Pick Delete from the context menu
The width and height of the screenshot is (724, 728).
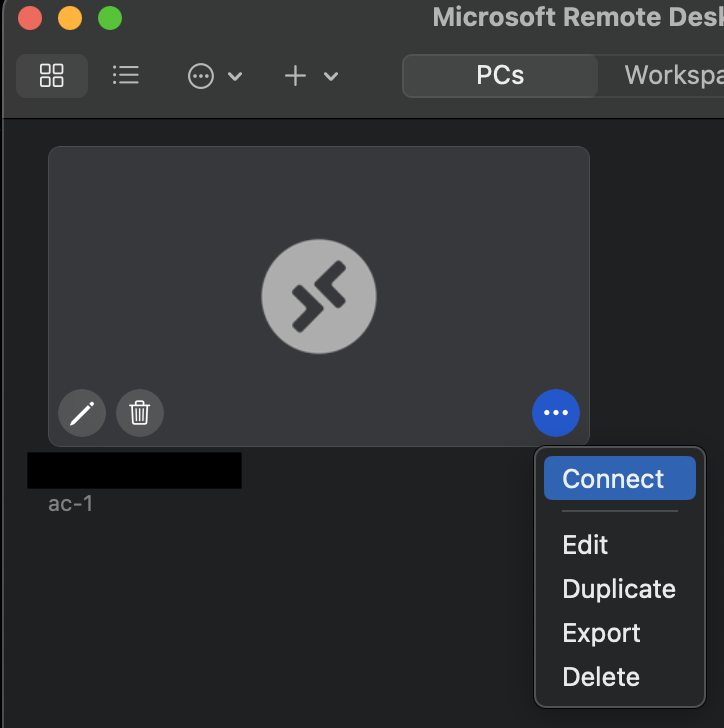tap(601, 677)
